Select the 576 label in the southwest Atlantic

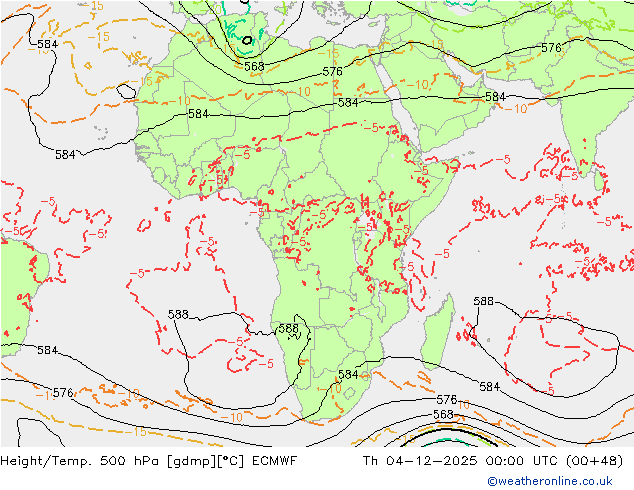click(x=63, y=393)
